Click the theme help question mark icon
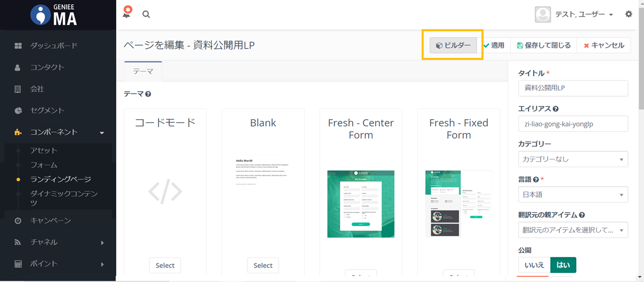Viewport: 644px width, 282px height. pyautogui.click(x=148, y=94)
